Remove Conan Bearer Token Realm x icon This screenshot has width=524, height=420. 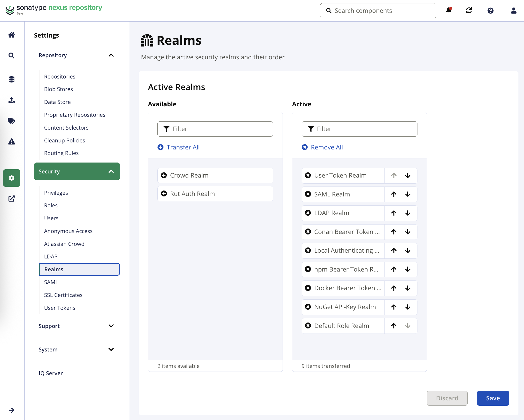(x=308, y=232)
